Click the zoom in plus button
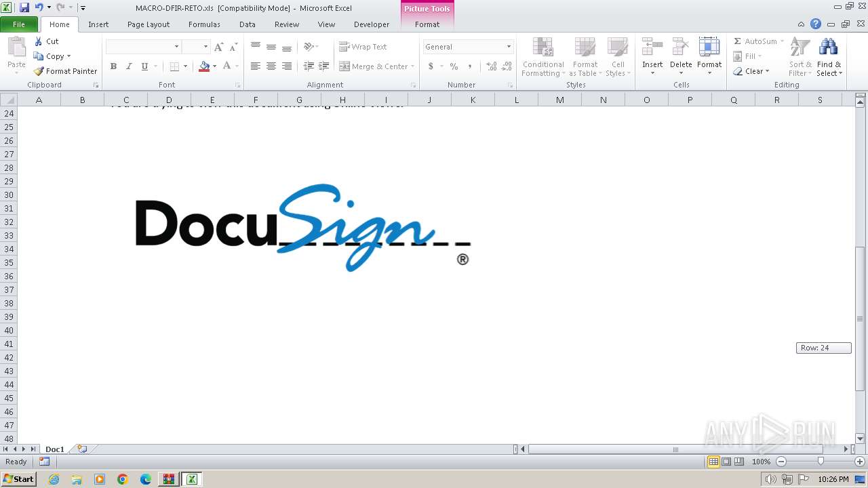This screenshot has width=868, height=488. click(860, 462)
